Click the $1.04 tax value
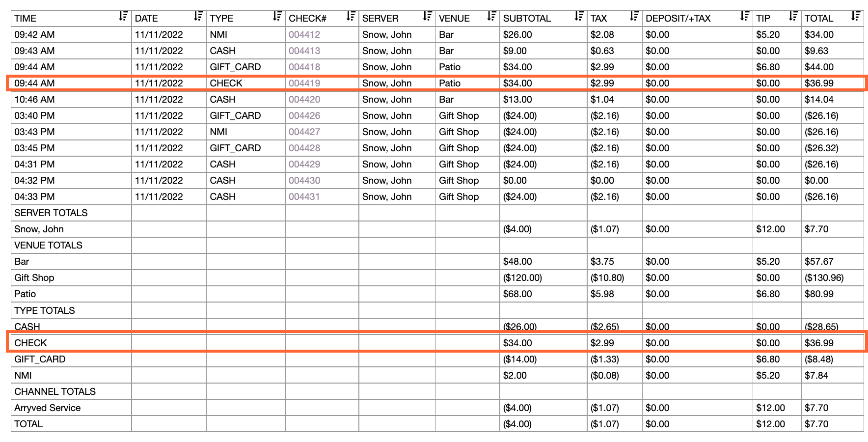This screenshot has height=442, width=868. tap(602, 99)
